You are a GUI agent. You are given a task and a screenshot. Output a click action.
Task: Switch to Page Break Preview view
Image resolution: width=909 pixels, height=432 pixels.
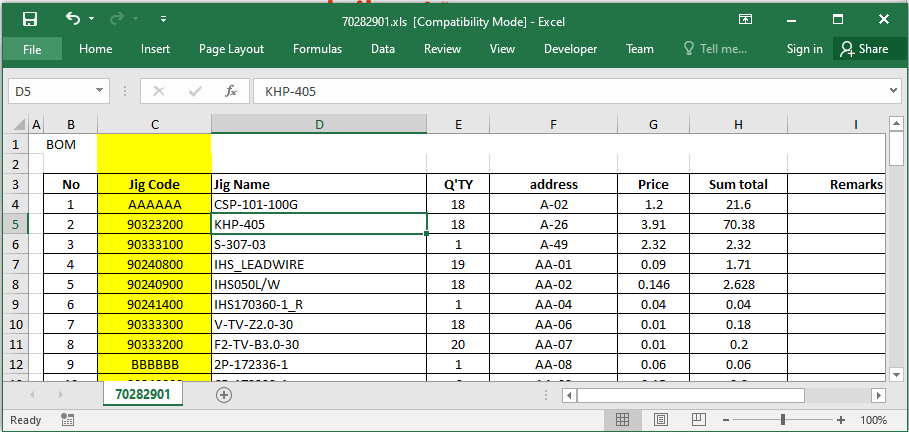coord(699,420)
